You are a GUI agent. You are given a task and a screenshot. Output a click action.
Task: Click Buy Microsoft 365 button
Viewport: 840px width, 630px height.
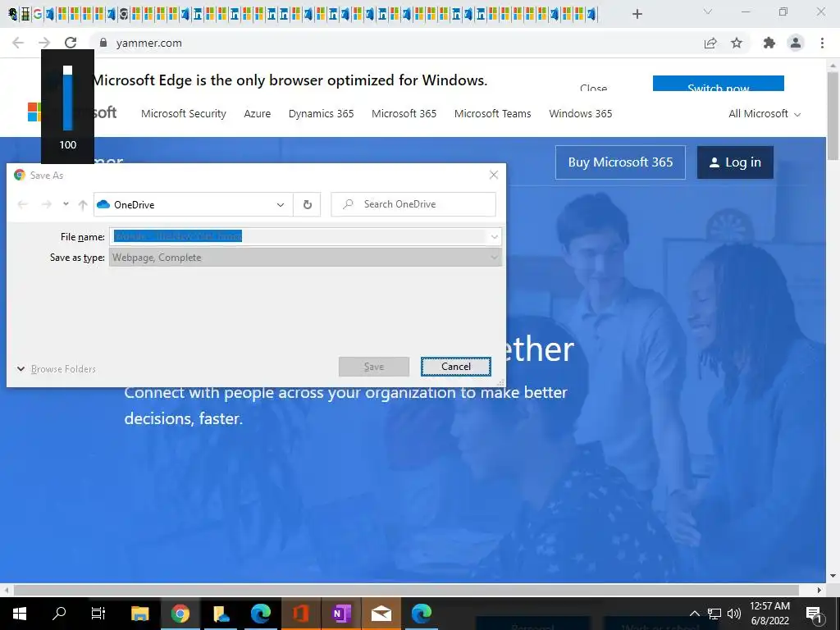(620, 162)
